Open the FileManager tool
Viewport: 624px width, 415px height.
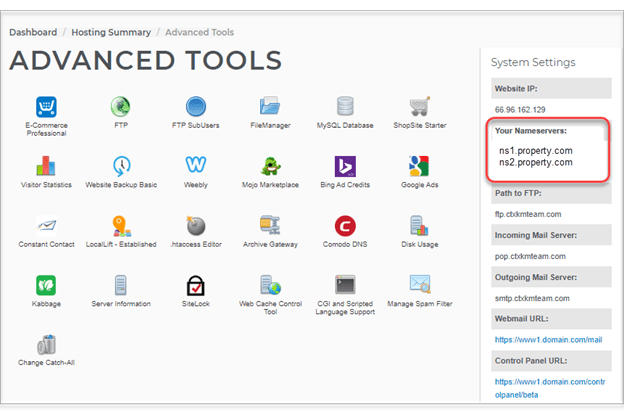pyautogui.click(x=270, y=108)
